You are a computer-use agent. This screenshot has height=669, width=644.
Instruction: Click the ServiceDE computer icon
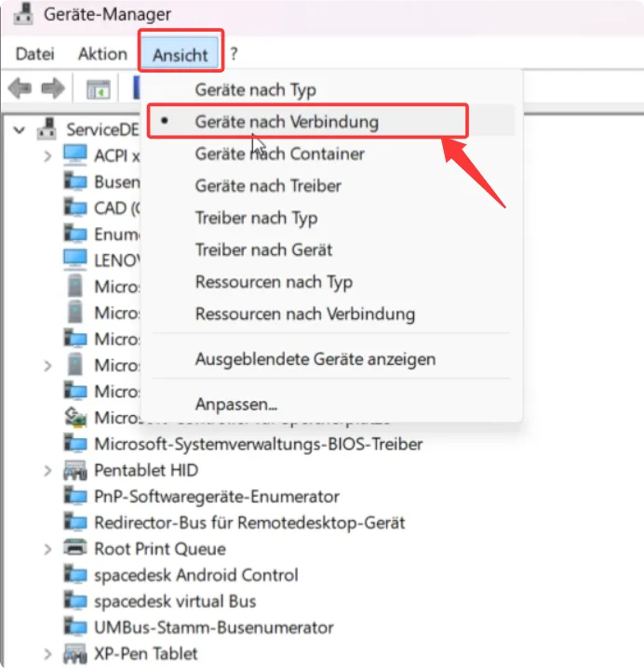tap(47, 128)
